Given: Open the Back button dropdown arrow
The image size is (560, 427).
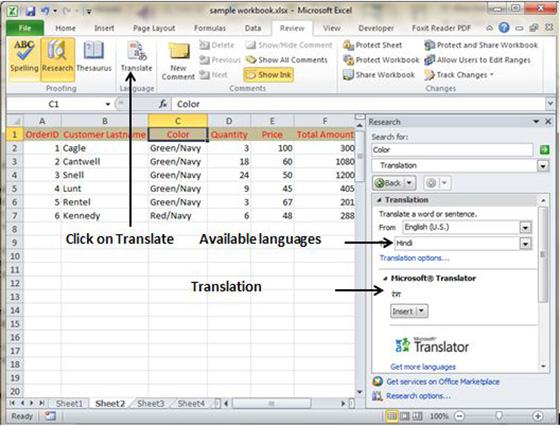Looking at the screenshot, I should (x=410, y=183).
